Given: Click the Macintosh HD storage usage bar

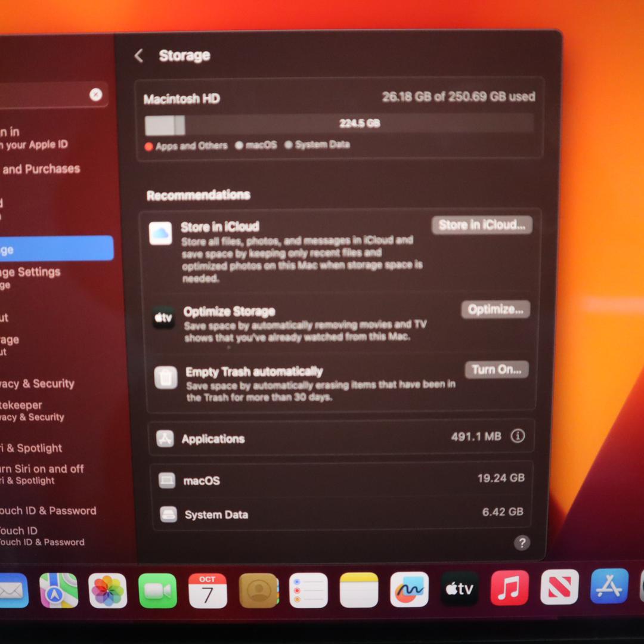Looking at the screenshot, I should (339, 124).
